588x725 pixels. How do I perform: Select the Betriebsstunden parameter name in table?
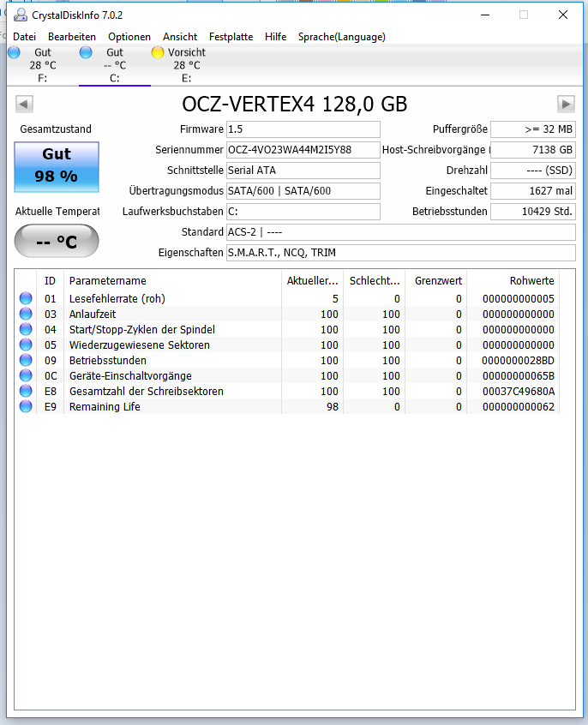108,360
